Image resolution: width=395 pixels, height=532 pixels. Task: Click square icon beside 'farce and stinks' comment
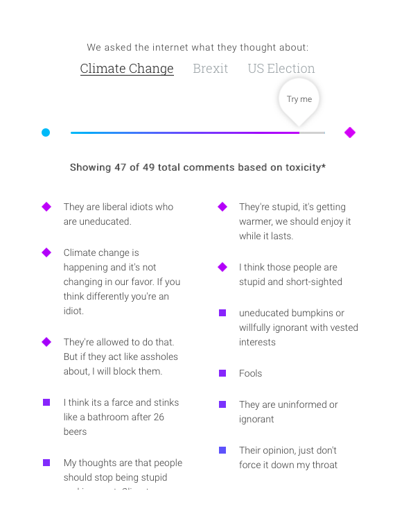pos(46,402)
